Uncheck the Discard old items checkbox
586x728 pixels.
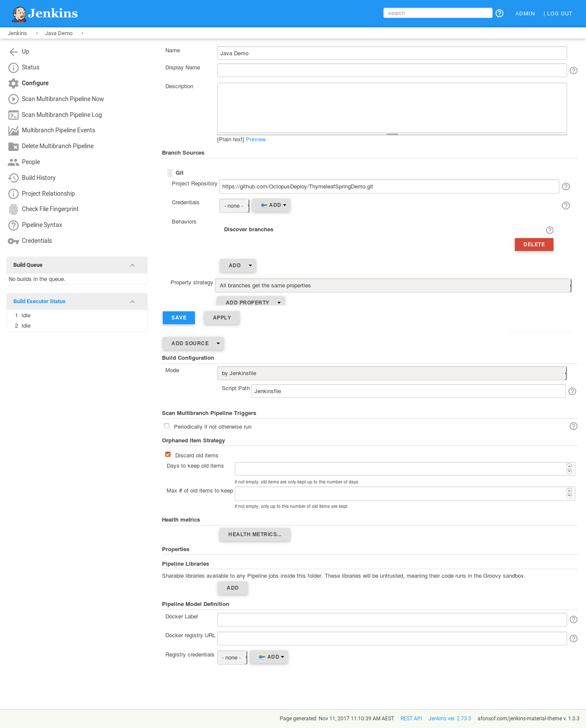click(x=168, y=455)
